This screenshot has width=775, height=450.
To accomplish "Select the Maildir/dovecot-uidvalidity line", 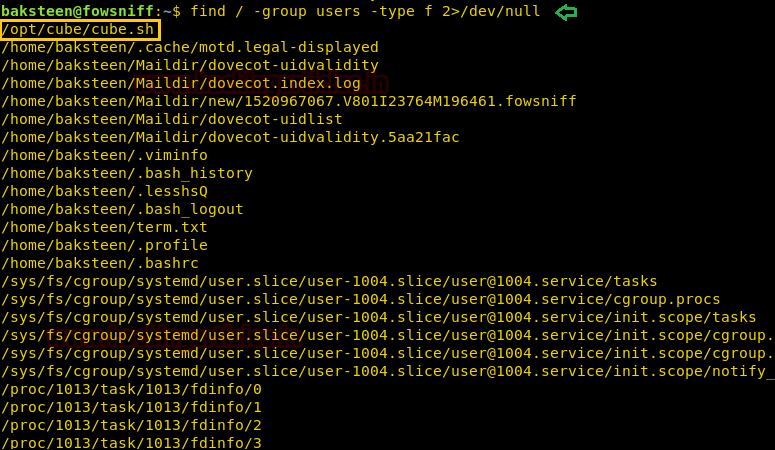I will (190, 65).
